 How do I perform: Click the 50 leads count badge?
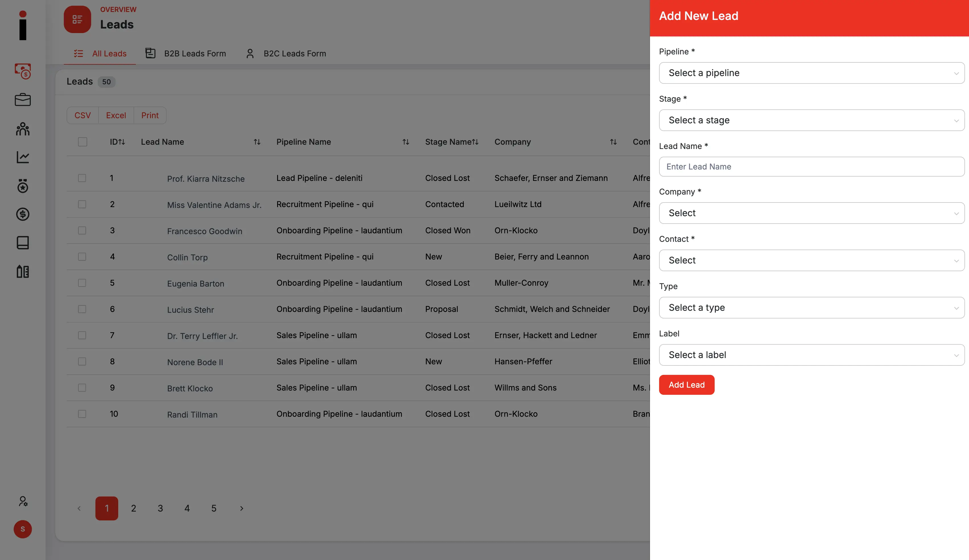click(107, 82)
